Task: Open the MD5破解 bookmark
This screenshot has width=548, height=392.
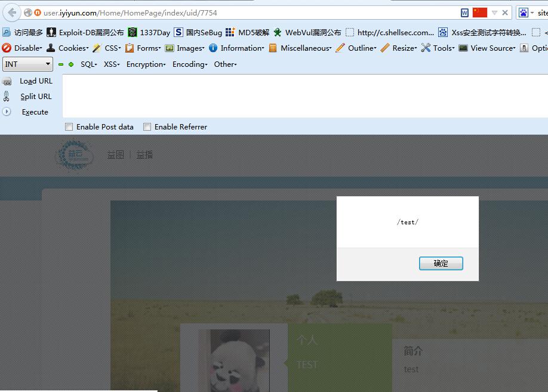Action: (248, 32)
